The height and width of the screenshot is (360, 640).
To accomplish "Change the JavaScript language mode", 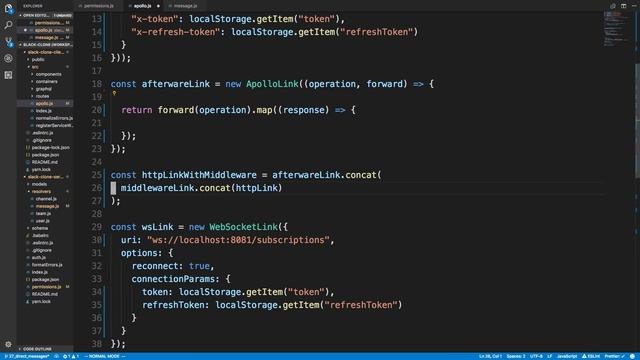I will (567, 356).
